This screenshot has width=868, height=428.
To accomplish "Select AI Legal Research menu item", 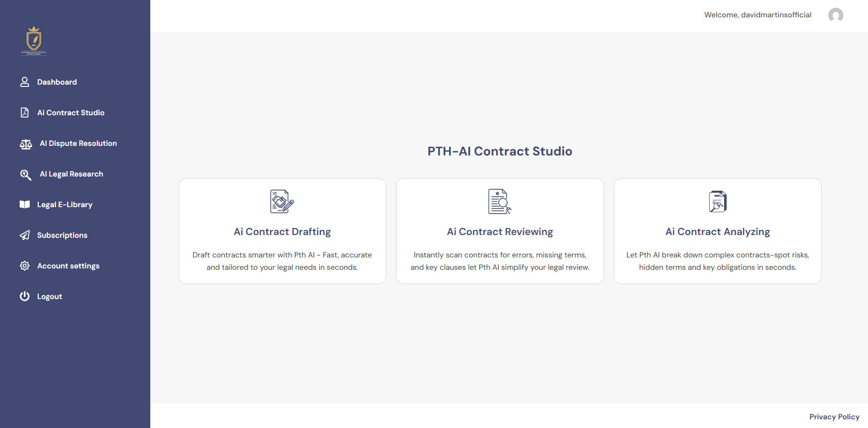I will 71,174.
